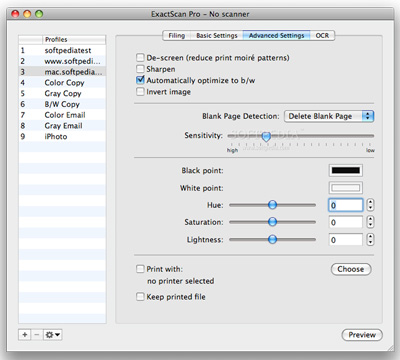400x360 pixels.
Task: Open Blank Page Detection dropdown
Action: (329, 116)
